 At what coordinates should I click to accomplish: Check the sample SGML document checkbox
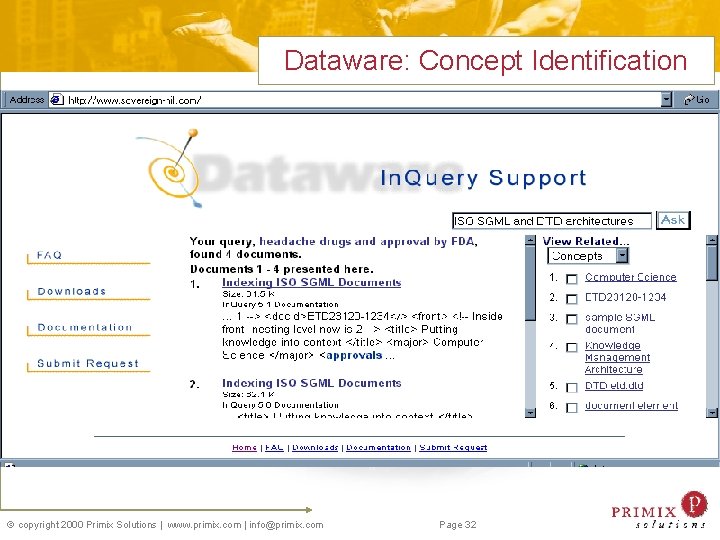tap(572, 319)
